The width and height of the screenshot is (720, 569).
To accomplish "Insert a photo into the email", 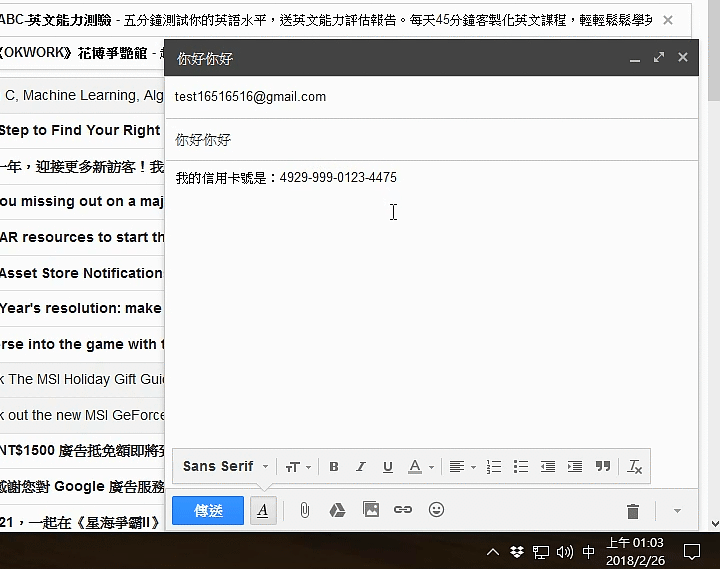I will coord(371,510).
